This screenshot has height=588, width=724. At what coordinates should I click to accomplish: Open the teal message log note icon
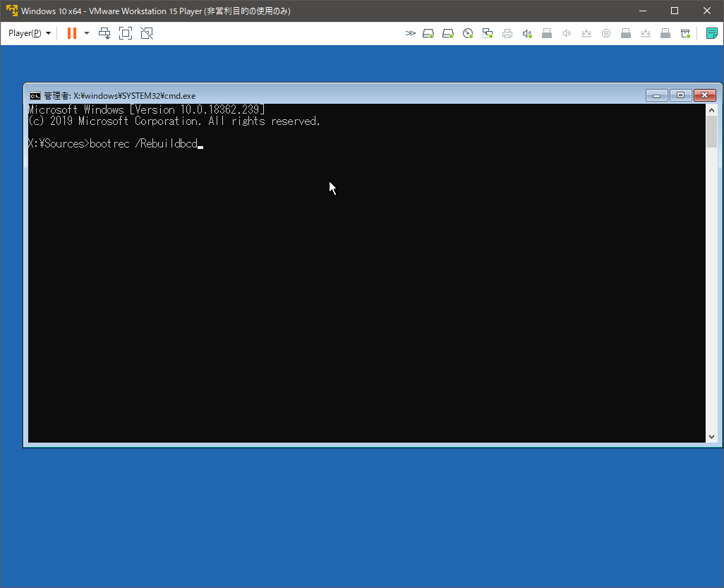tap(711, 33)
